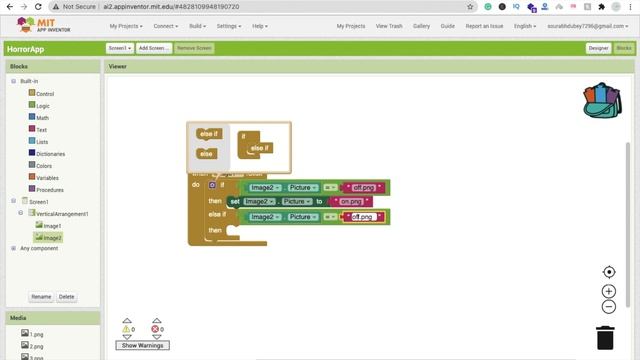Click the red error counter icon
This screenshot has height=360, width=640.
click(155, 329)
